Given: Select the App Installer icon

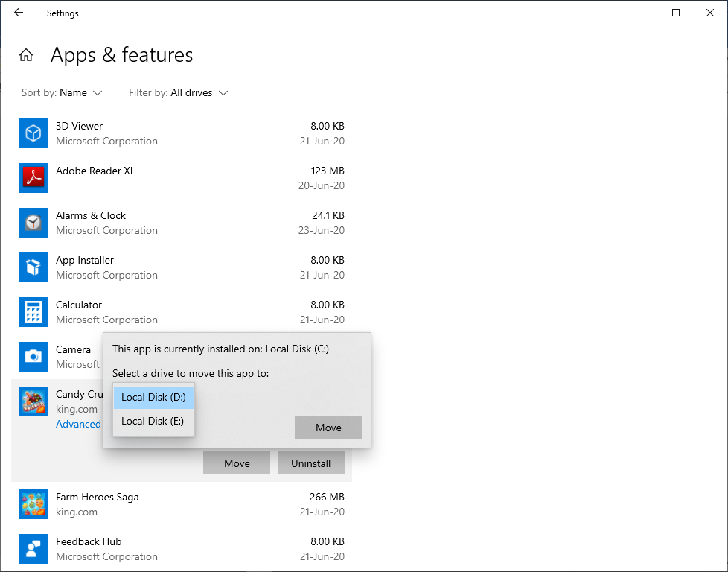Looking at the screenshot, I should 33,267.
